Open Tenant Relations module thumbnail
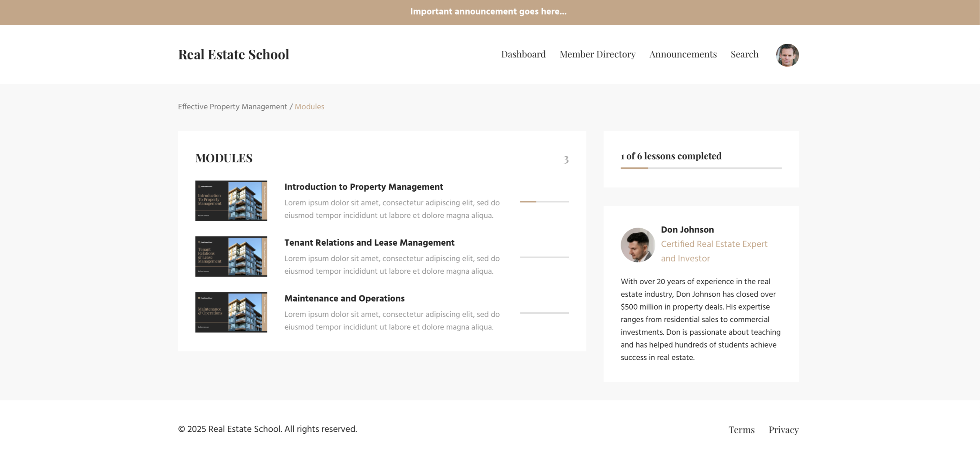 pyautogui.click(x=231, y=256)
